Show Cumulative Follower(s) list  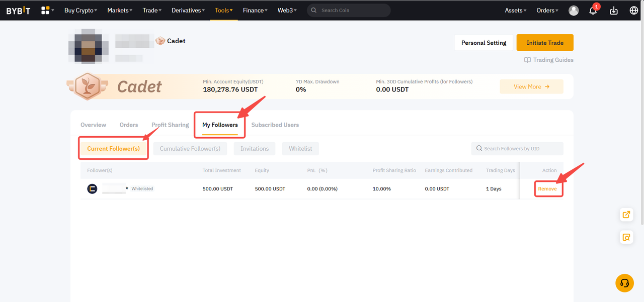(190, 149)
